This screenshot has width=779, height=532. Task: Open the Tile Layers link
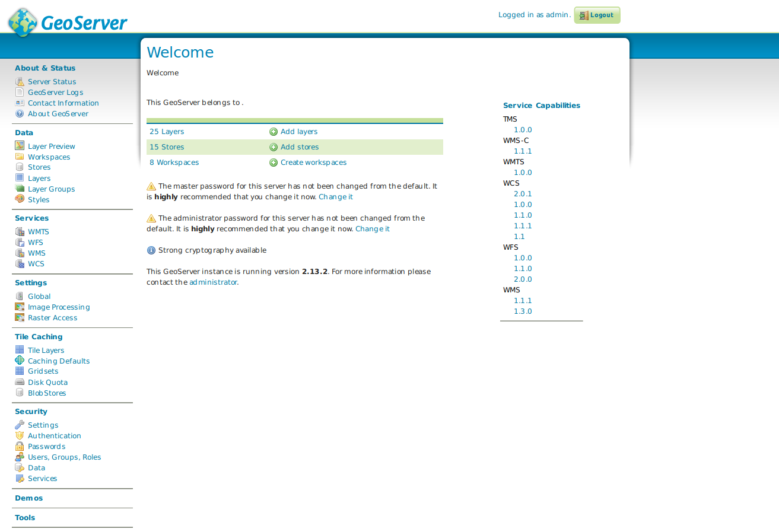(x=46, y=351)
